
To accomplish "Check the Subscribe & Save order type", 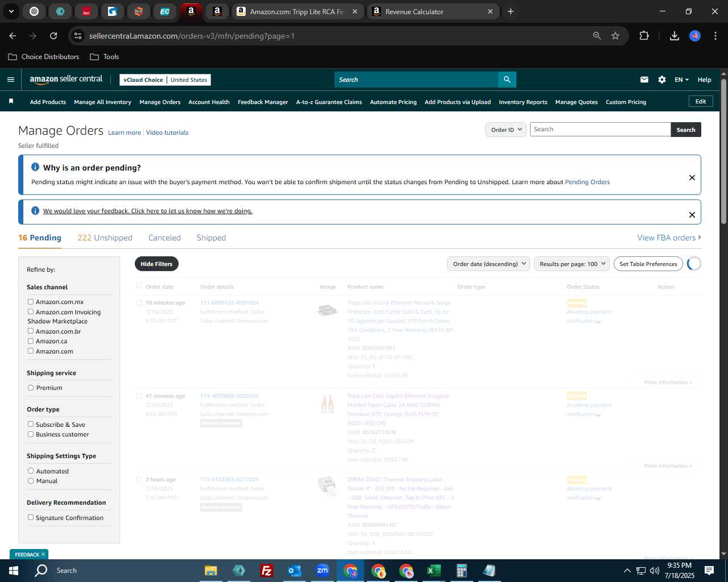I will tap(31, 424).
